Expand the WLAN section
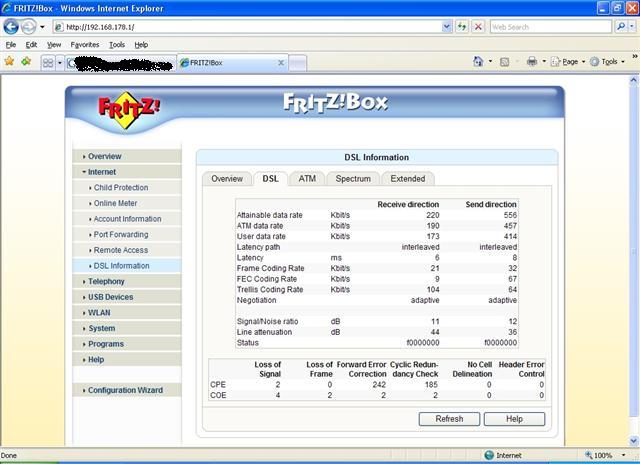640x464 pixels. [127, 313]
